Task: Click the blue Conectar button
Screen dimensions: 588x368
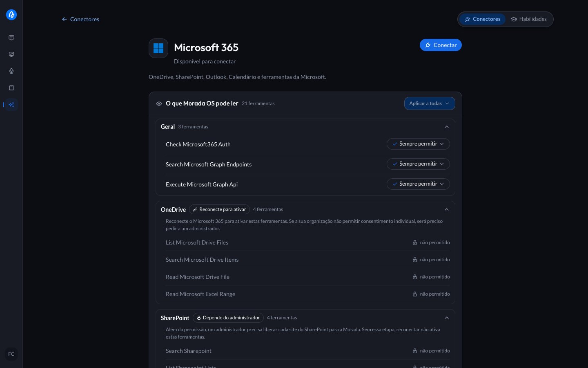Action: [x=441, y=45]
